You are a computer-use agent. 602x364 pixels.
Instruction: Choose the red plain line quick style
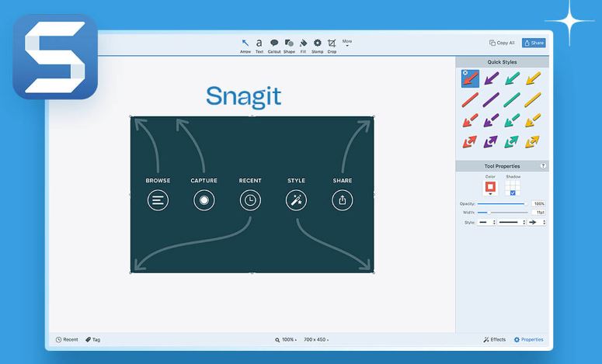coord(470,100)
